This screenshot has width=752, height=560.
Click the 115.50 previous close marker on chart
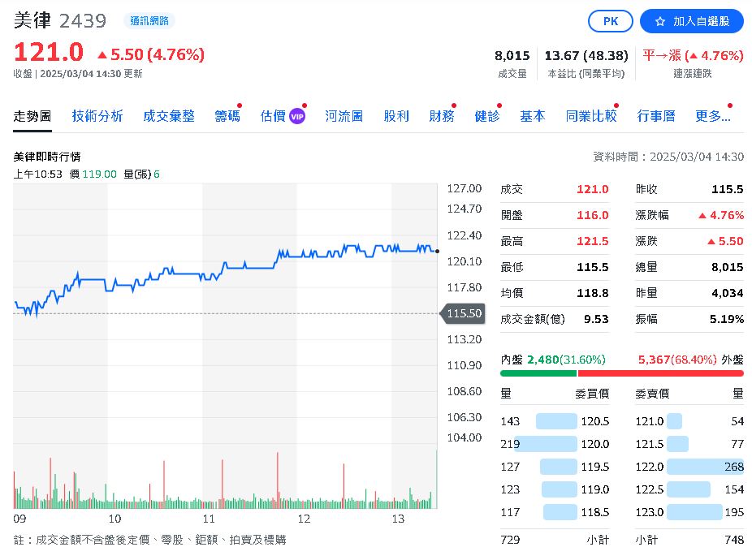[464, 313]
